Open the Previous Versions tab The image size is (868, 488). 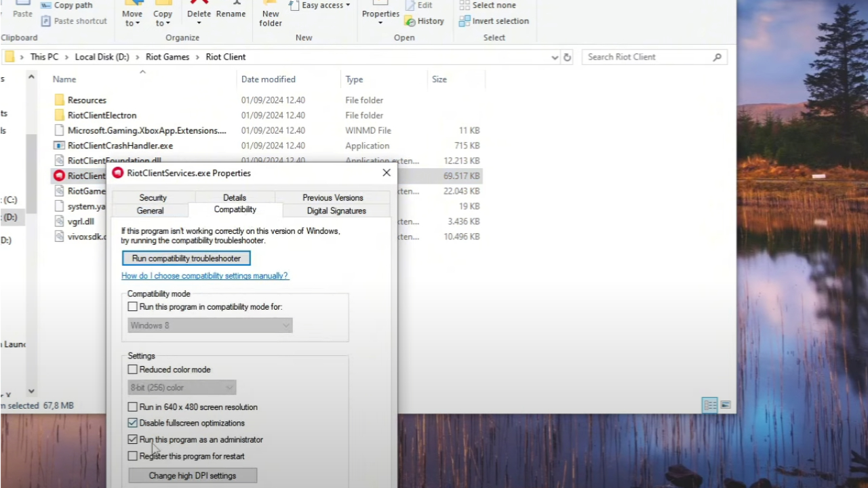point(333,197)
